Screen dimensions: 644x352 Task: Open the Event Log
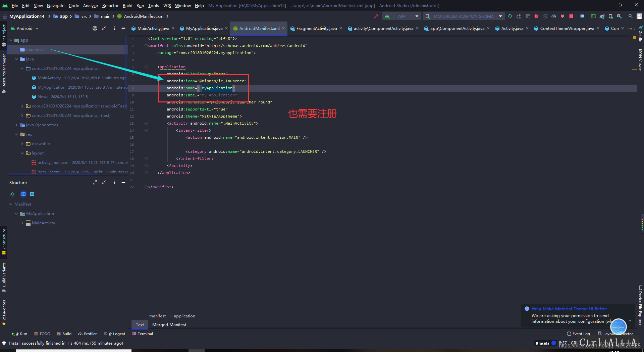579,334
